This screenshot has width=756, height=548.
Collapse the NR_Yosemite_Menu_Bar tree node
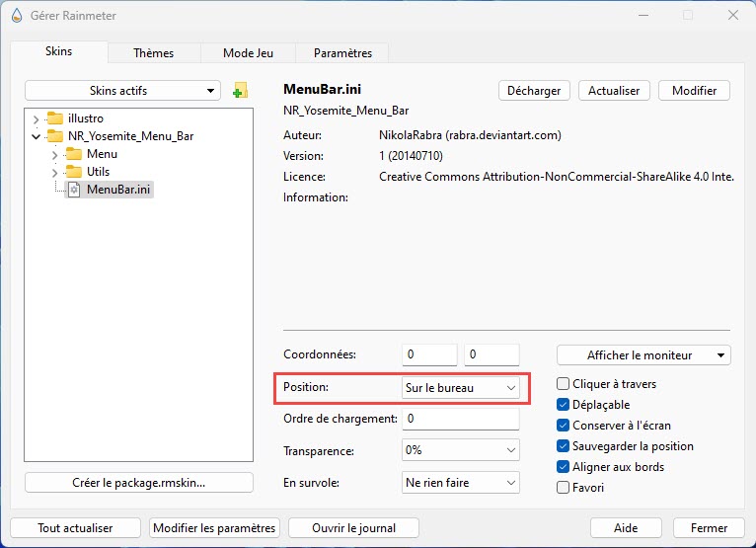[x=36, y=136]
